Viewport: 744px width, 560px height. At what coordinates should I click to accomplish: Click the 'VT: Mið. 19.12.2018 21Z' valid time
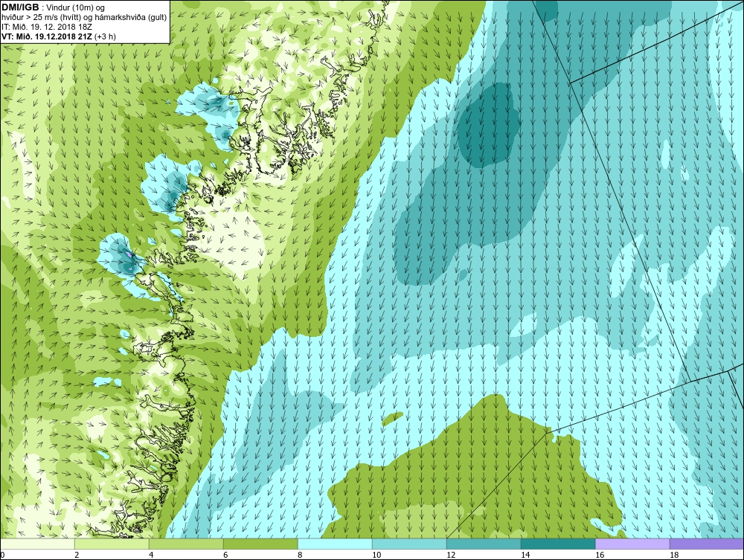click(47, 36)
